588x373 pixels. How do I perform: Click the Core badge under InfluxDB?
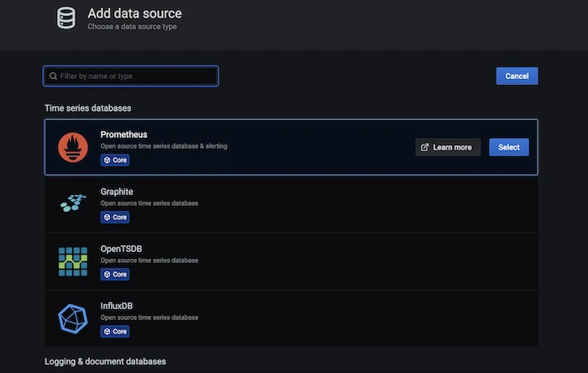[x=115, y=331]
